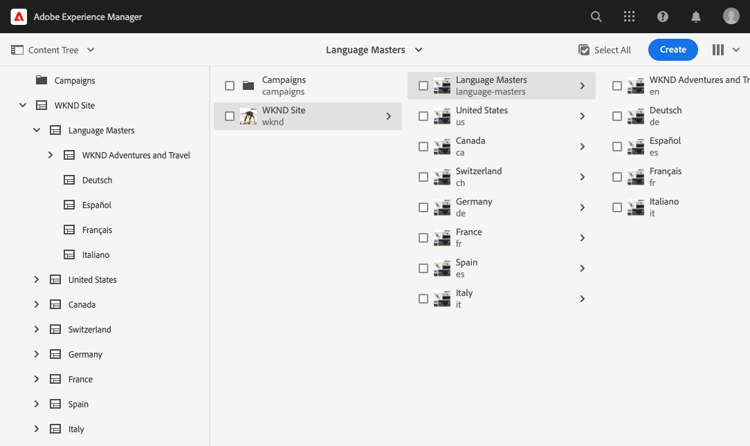Screen dimensions: 750x446
Task: Expand the United States tree node
Action: point(37,280)
